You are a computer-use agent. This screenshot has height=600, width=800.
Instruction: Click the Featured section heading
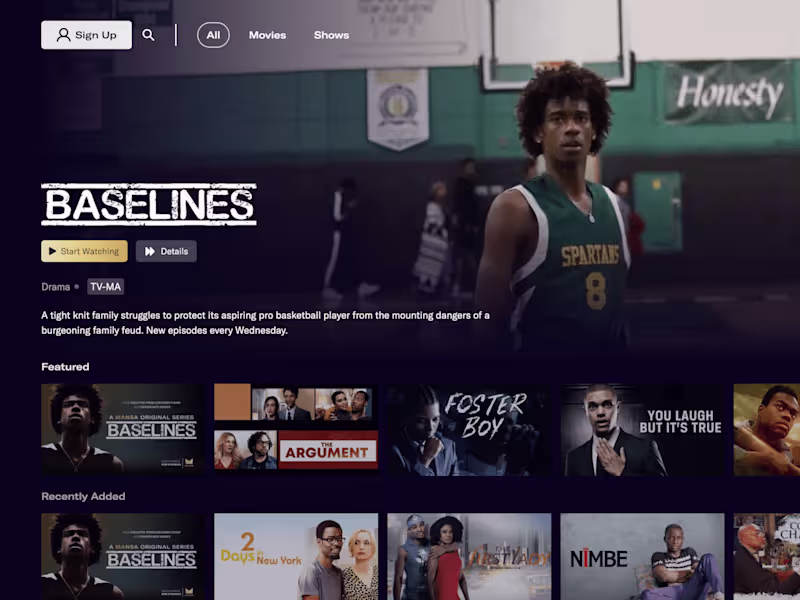(x=65, y=367)
